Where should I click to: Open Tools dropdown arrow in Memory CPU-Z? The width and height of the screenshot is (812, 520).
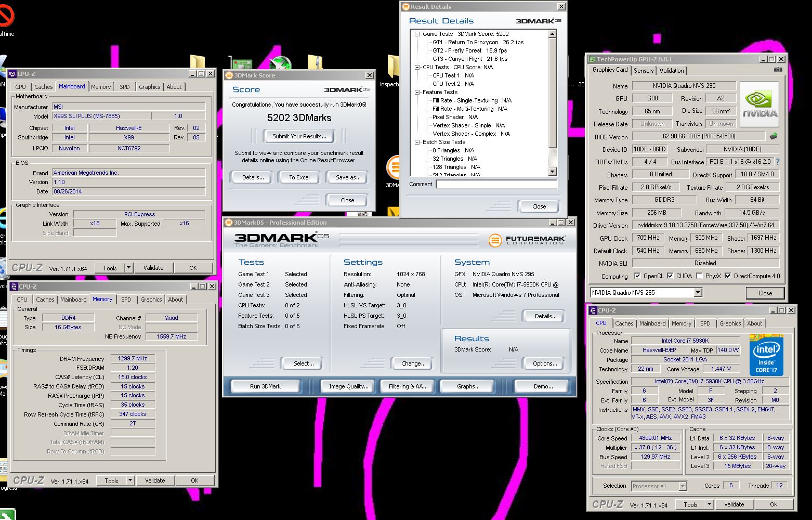coord(130,480)
